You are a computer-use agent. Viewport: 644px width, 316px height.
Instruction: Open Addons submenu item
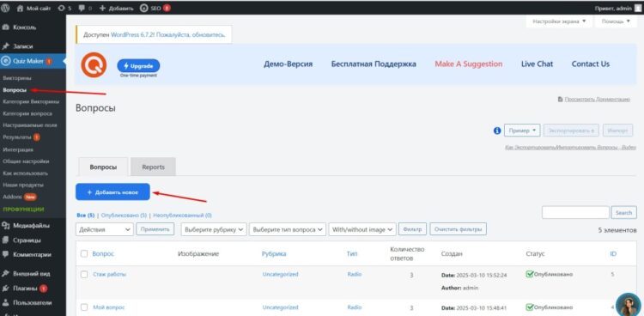[x=20, y=197]
